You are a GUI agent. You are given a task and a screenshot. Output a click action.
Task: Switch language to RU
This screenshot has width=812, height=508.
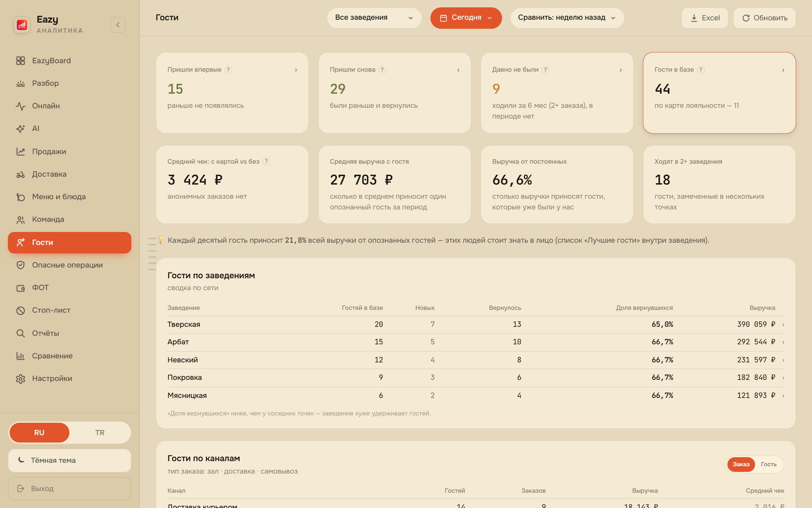click(39, 432)
